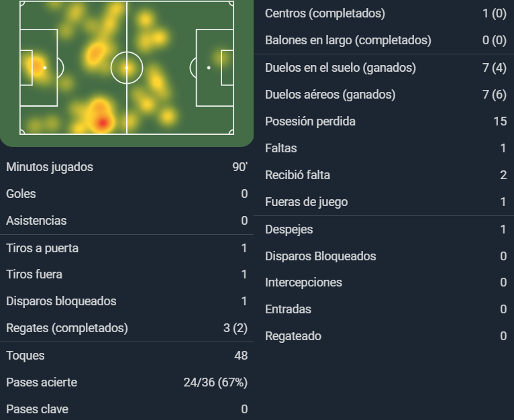The image size is (514, 420).
Task: Click the Intercepciones row
Action: pos(384,282)
